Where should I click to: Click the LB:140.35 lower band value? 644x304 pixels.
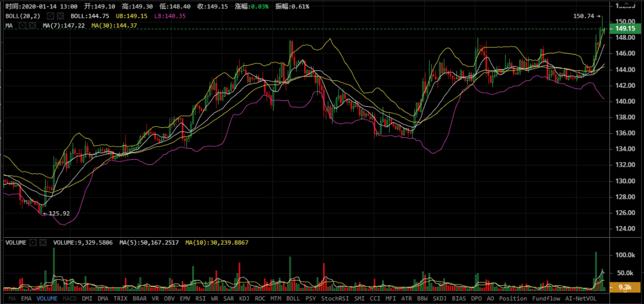pyautogui.click(x=170, y=16)
